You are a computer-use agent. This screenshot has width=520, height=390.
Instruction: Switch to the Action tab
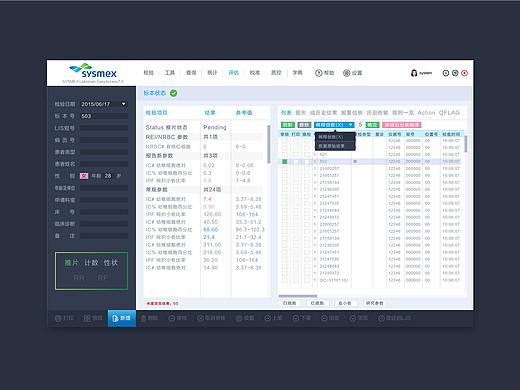tap(426, 113)
